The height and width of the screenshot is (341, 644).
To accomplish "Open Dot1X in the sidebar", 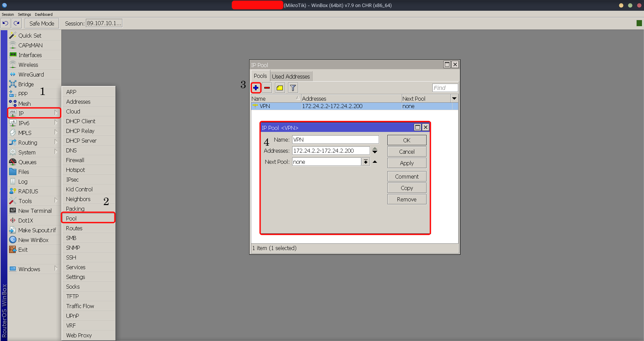I will (x=34, y=221).
